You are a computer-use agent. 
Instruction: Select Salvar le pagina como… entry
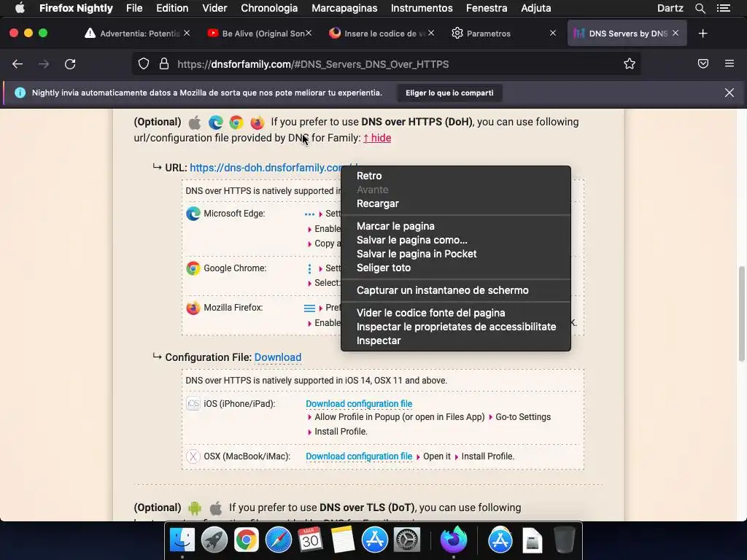[x=456, y=240]
